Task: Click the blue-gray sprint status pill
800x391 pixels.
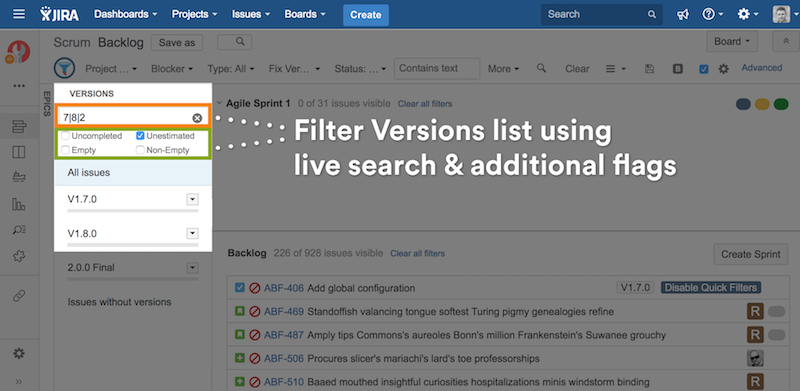Action: (x=743, y=104)
